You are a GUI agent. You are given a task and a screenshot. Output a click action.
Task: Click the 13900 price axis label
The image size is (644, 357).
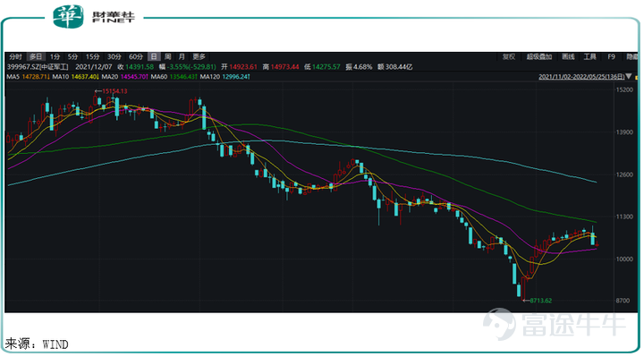tap(624, 132)
